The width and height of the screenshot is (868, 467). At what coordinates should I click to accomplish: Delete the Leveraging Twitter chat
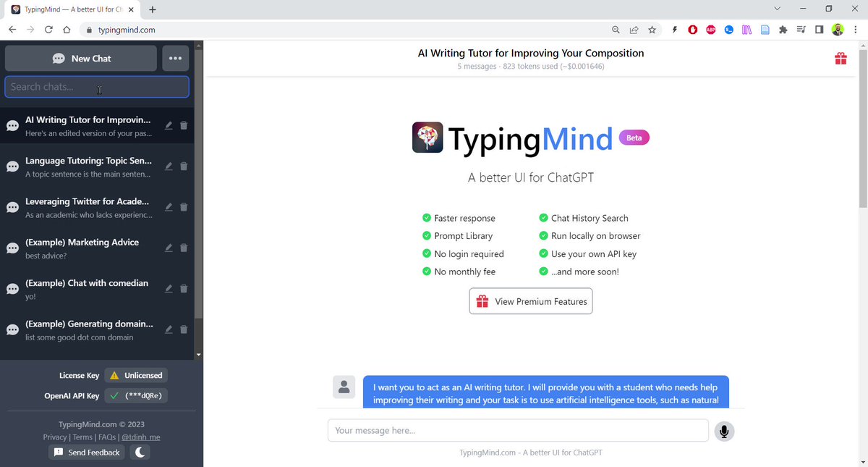coord(183,207)
